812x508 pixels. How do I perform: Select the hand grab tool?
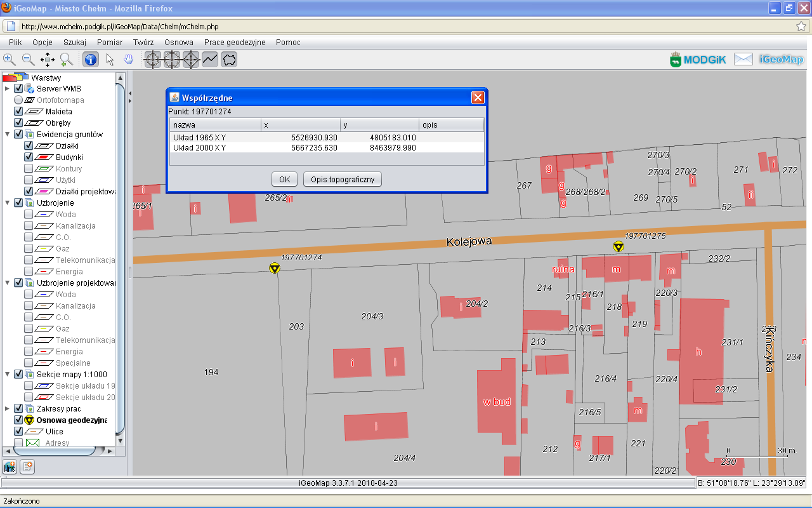[129, 59]
